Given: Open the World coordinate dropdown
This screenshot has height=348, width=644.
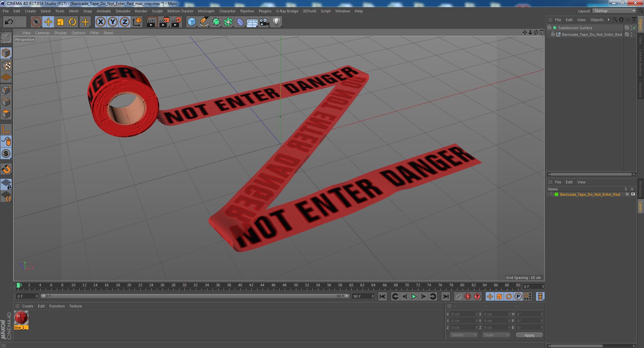Looking at the screenshot, I should point(463,335).
